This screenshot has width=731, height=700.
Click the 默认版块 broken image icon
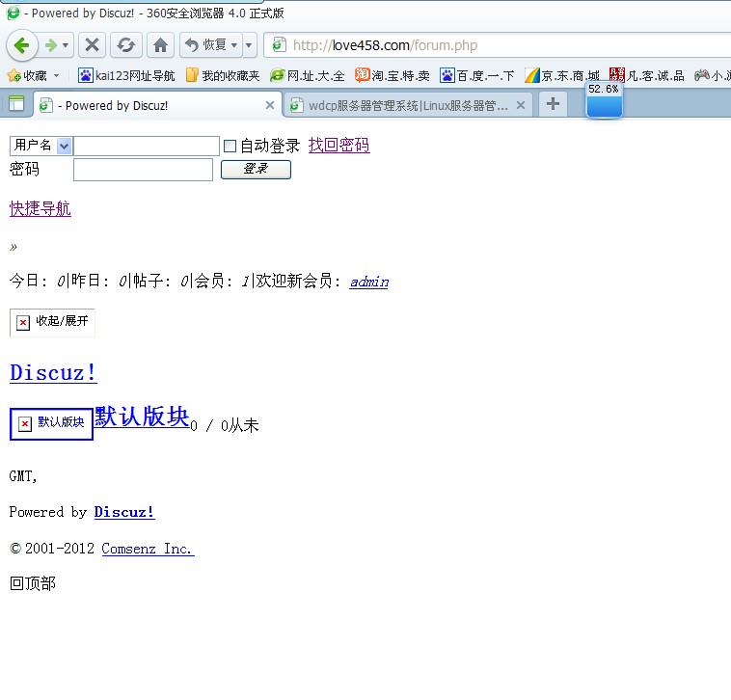(51, 423)
